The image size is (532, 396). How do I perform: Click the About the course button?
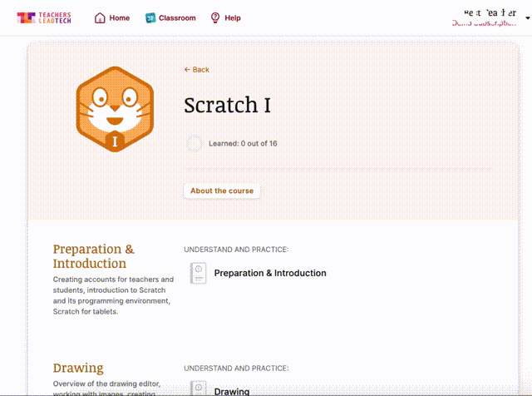click(222, 191)
